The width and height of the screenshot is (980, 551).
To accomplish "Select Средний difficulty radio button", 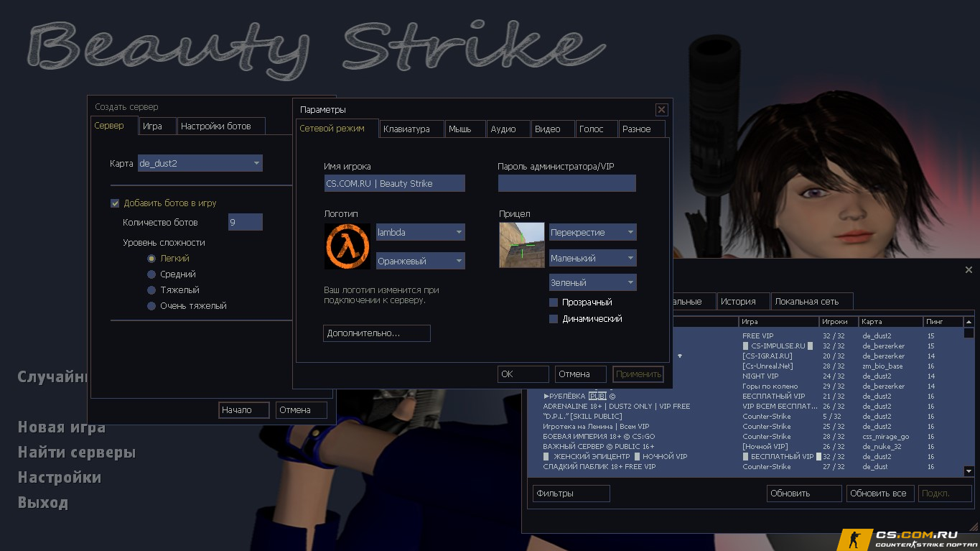I will point(151,274).
